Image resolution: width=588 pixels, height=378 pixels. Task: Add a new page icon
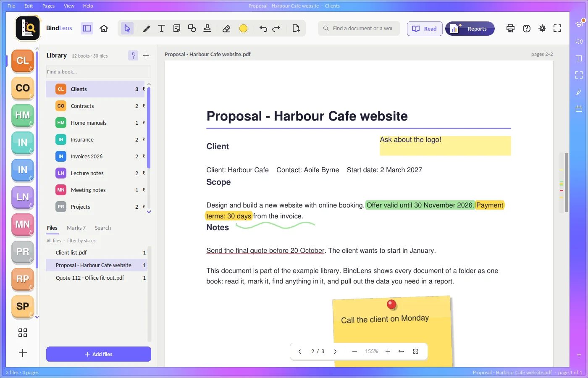click(296, 28)
